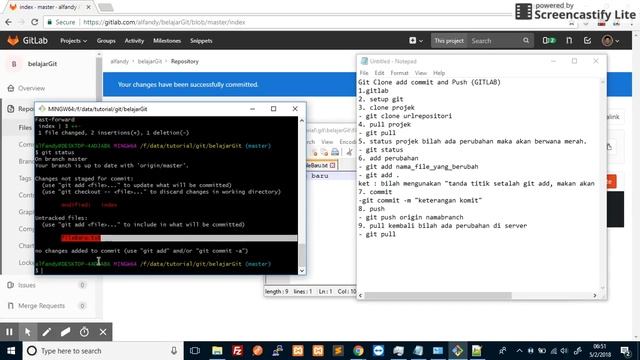Click the GitLab fox logo
The image size is (640, 360).
pos(13,40)
